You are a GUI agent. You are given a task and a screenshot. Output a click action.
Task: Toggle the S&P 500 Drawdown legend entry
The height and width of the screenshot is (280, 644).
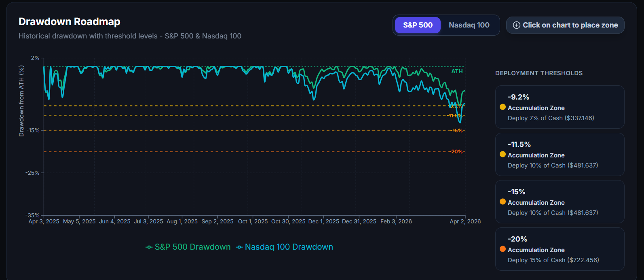[x=188, y=247]
